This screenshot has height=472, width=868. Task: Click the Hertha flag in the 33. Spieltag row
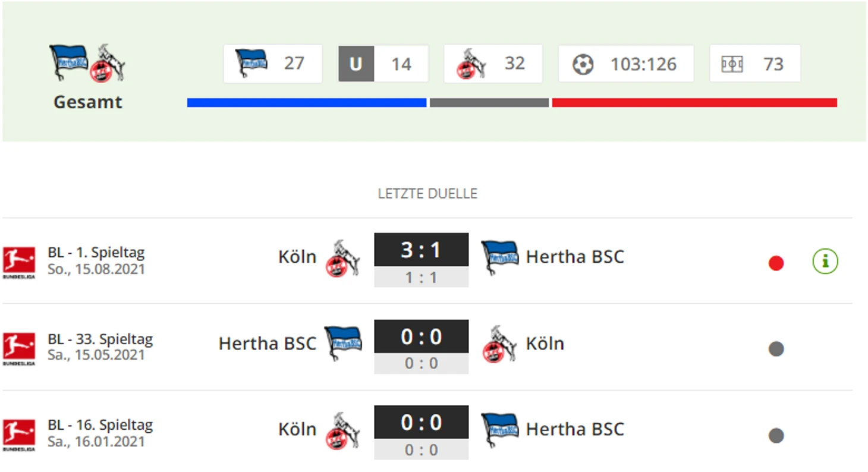click(343, 343)
